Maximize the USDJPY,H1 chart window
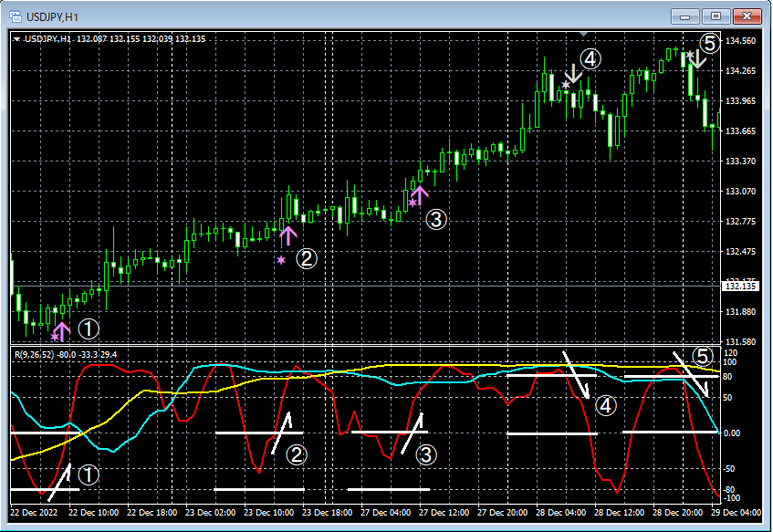773x532 pixels. [716, 16]
